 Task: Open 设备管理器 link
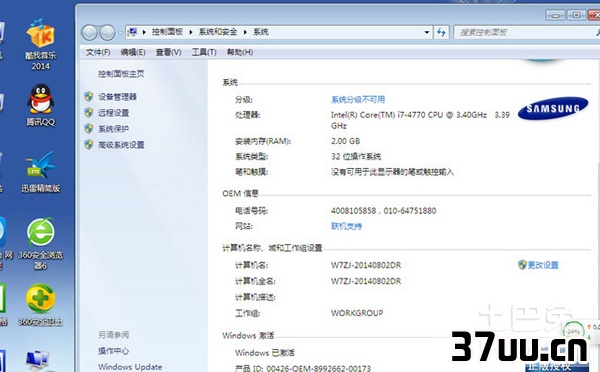coord(117,97)
